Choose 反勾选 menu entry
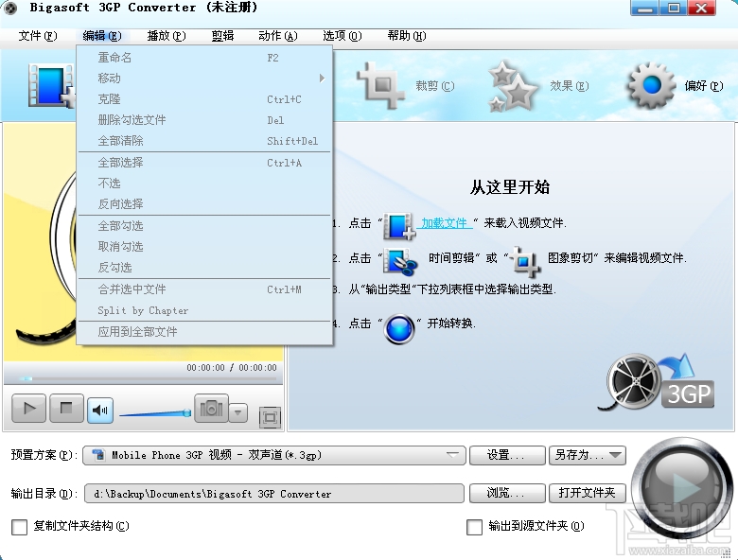Image resolution: width=738 pixels, height=560 pixels. point(204,268)
